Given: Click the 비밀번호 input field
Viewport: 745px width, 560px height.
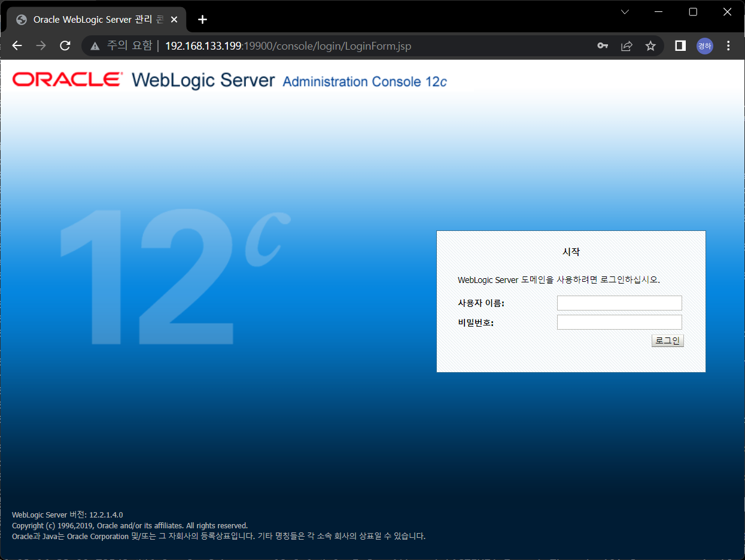Looking at the screenshot, I should (x=619, y=322).
